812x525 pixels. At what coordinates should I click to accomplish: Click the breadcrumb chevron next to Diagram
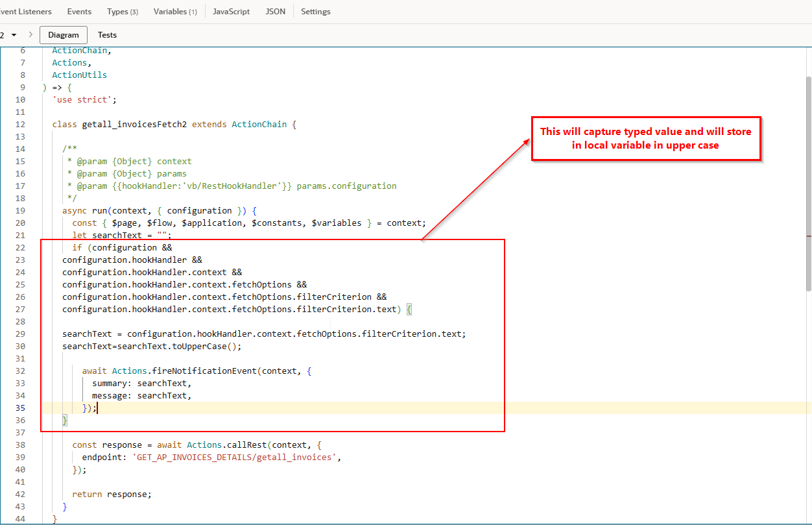tap(30, 35)
